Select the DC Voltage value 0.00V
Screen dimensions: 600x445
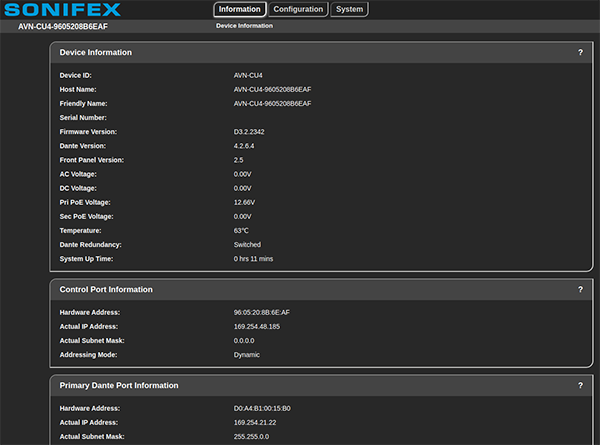click(242, 189)
